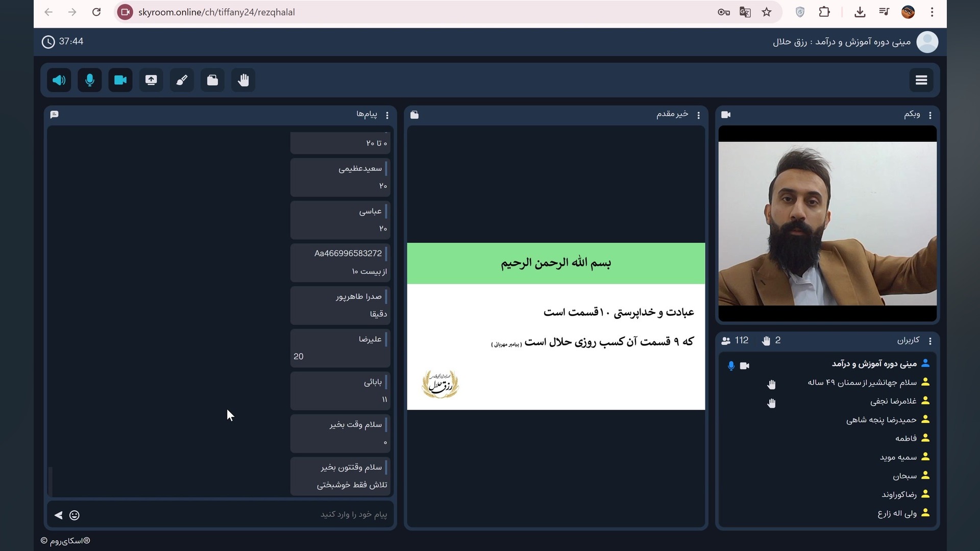The image size is (980, 551).
Task: Click the presenter webcam video
Action: tap(827, 223)
